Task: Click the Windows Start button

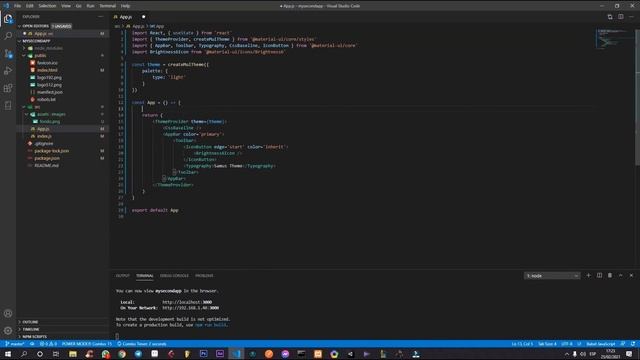Action: (x=8, y=354)
